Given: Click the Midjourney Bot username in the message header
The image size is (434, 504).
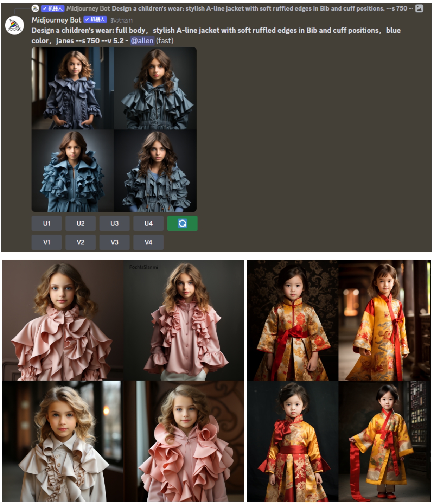Looking at the screenshot, I should (x=56, y=20).
